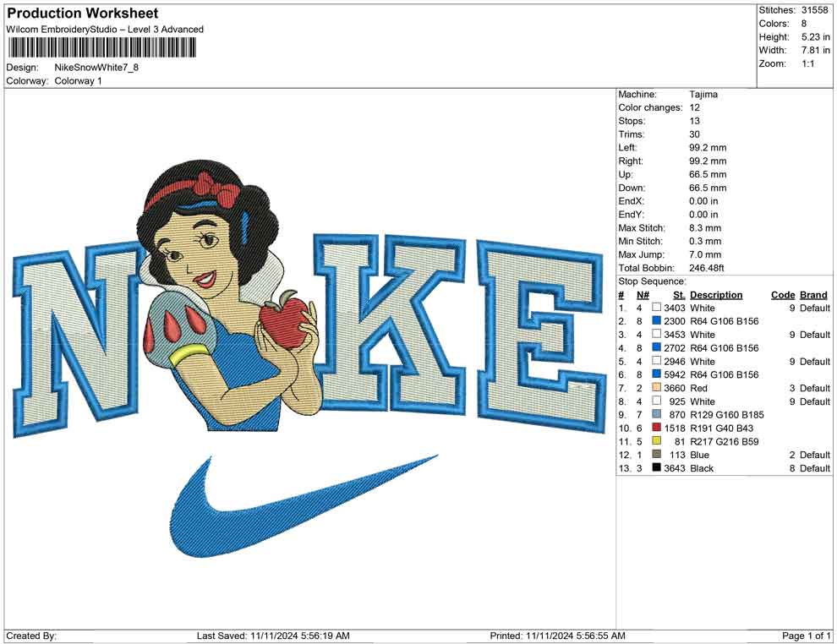Click the olive swatch in stop 12 (113 Blue)
837x644 pixels.
657,454
